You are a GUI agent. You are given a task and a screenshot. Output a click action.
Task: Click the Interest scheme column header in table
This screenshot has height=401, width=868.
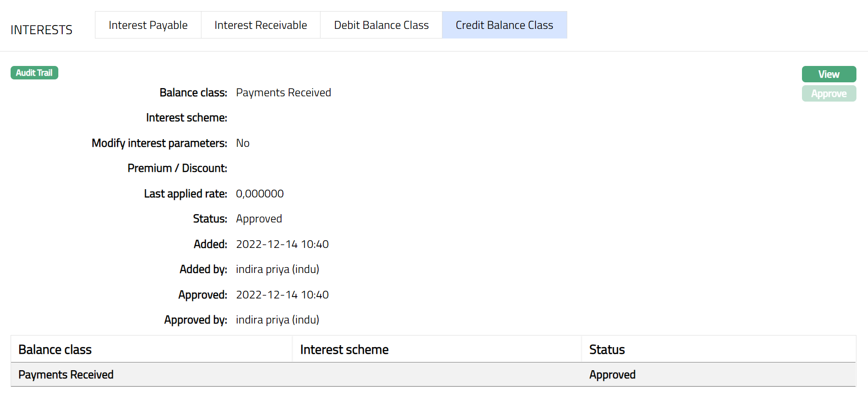(x=344, y=349)
